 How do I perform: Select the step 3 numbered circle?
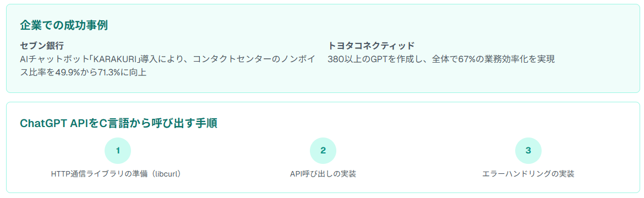pyautogui.click(x=528, y=151)
